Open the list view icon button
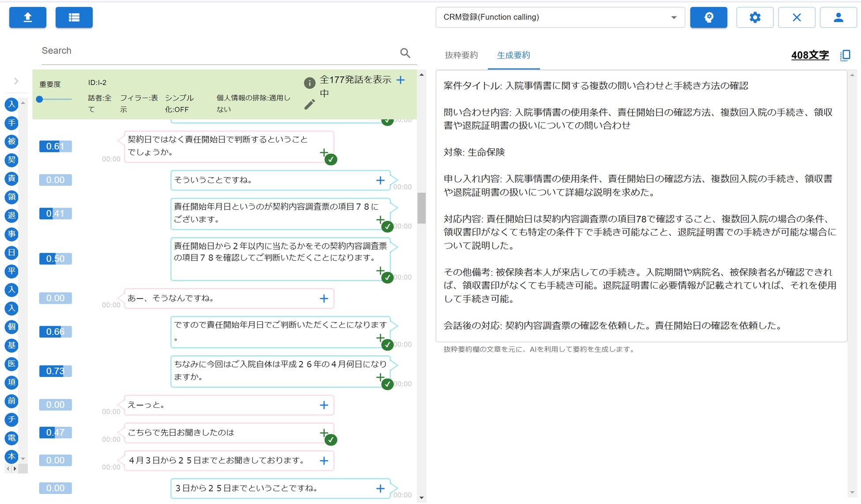The width and height of the screenshot is (861, 504). click(74, 18)
